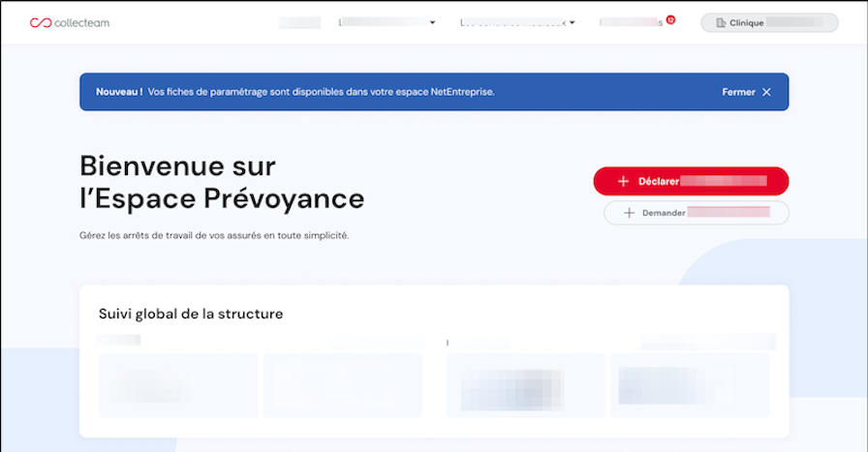
Task: Expand the first navigation dropdown arrow
Action: [432, 22]
